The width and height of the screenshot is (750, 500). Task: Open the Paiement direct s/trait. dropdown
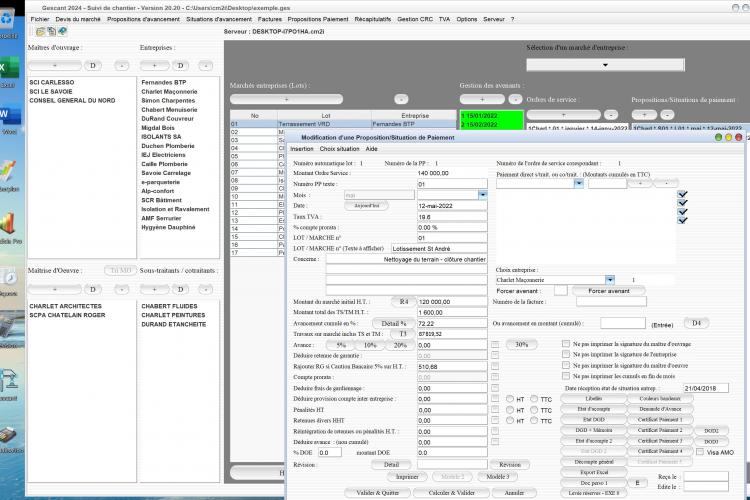coord(579,183)
